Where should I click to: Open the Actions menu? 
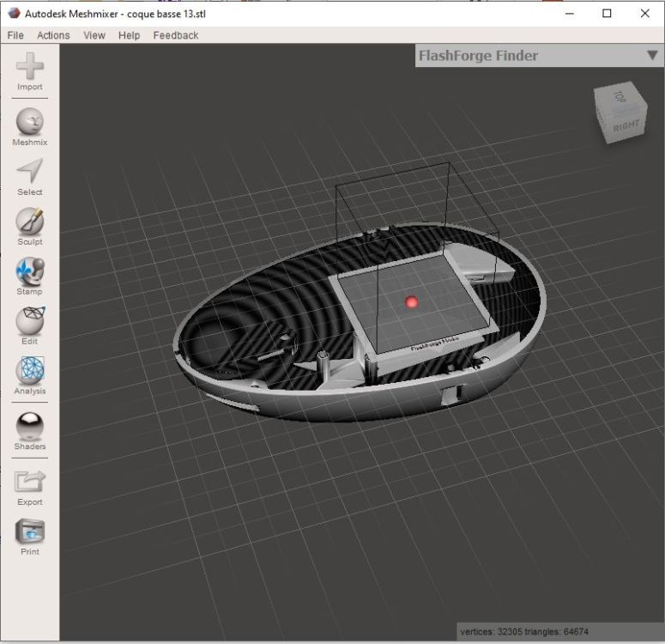coord(53,35)
